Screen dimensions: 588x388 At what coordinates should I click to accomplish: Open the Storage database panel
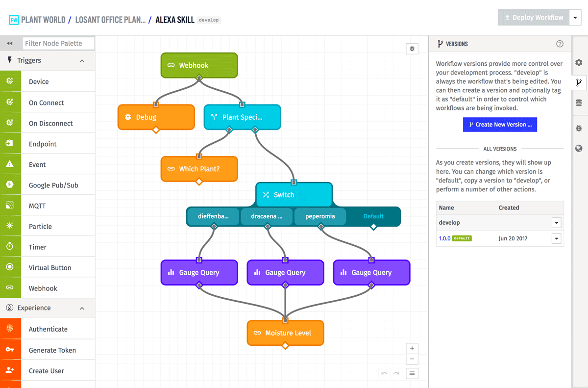pyautogui.click(x=579, y=102)
